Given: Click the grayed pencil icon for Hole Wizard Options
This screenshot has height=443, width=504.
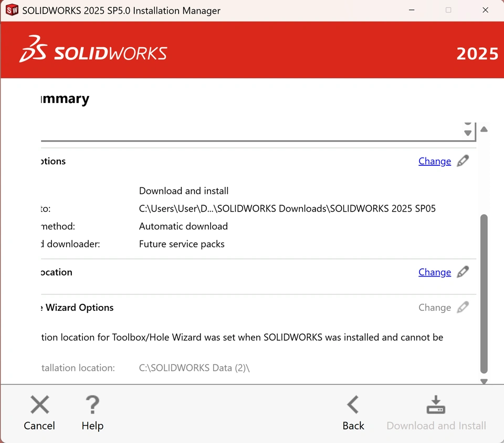Looking at the screenshot, I should click(x=463, y=308).
